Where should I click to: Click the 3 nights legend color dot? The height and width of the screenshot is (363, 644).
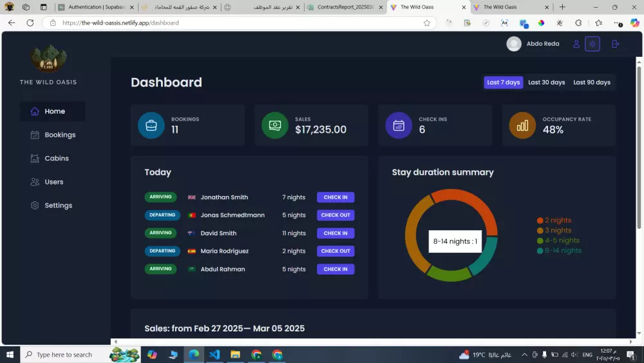pyautogui.click(x=540, y=231)
